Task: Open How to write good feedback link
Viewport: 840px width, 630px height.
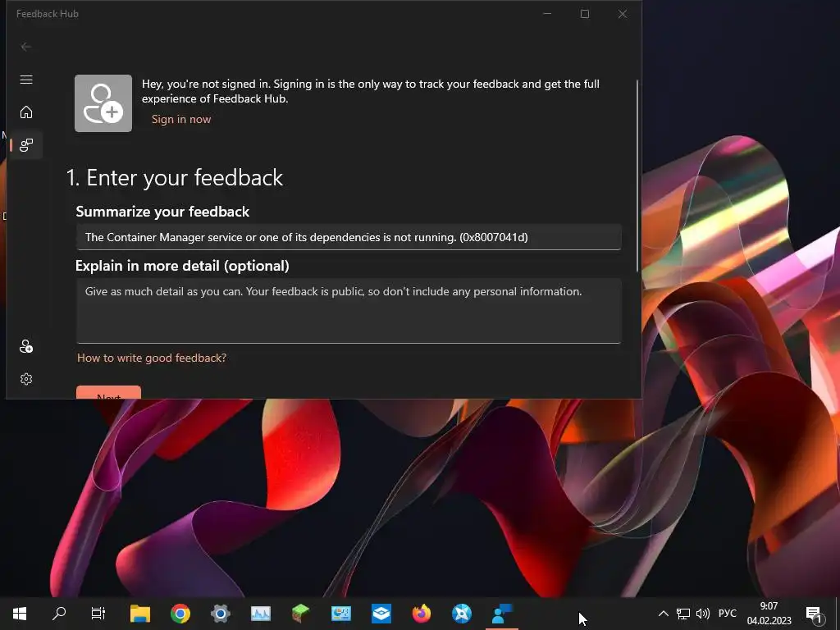Action: [x=152, y=358]
